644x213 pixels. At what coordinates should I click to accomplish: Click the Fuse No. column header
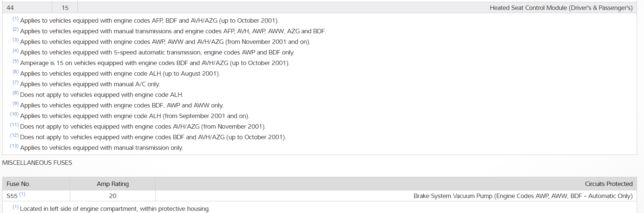click(x=18, y=184)
